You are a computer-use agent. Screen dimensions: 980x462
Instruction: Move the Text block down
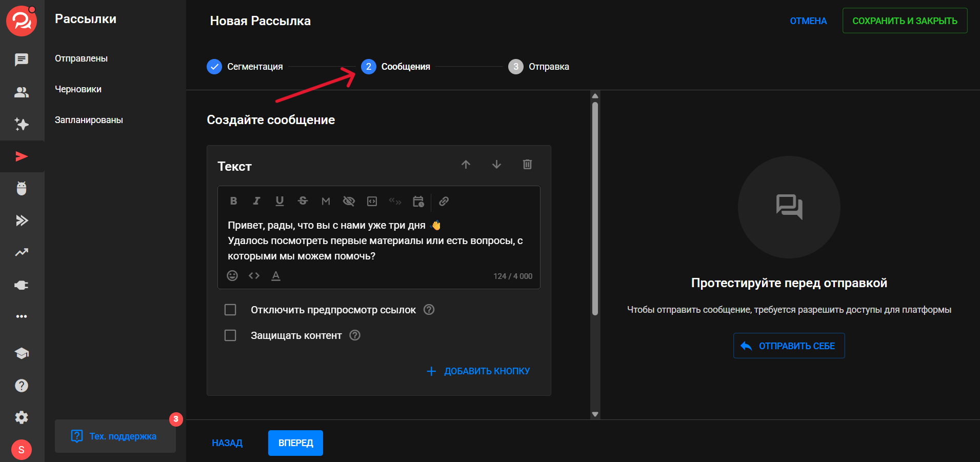point(496,165)
